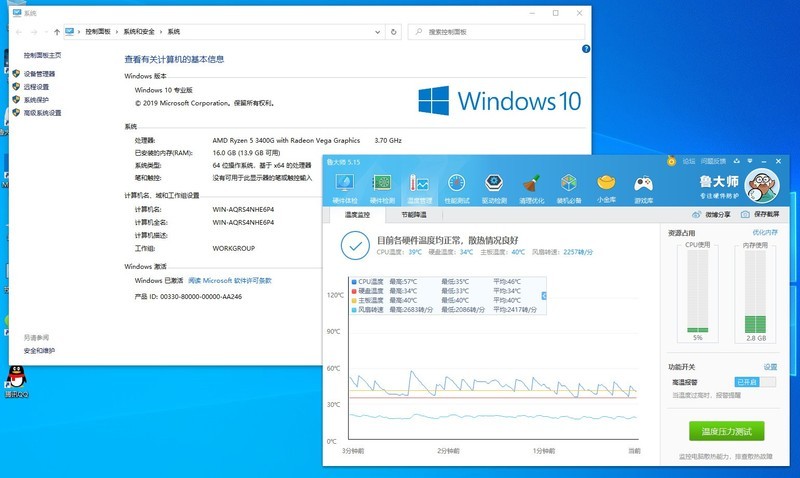Click the tray-menu down-arrow icon in Lu Master title bar
Image resolution: width=800 pixels, height=478 pixels.
click(749, 161)
